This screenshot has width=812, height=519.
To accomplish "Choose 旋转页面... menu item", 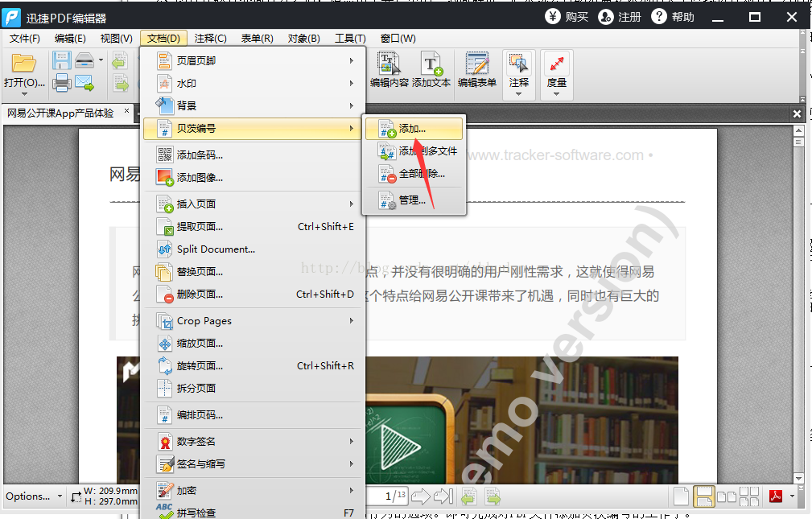I will [x=253, y=365].
